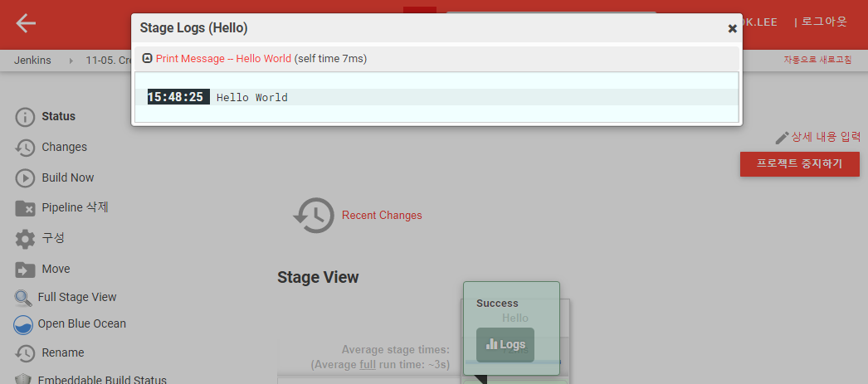Click the Full Stage View magnifier icon
868x384 pixels.
click(23, 298)
